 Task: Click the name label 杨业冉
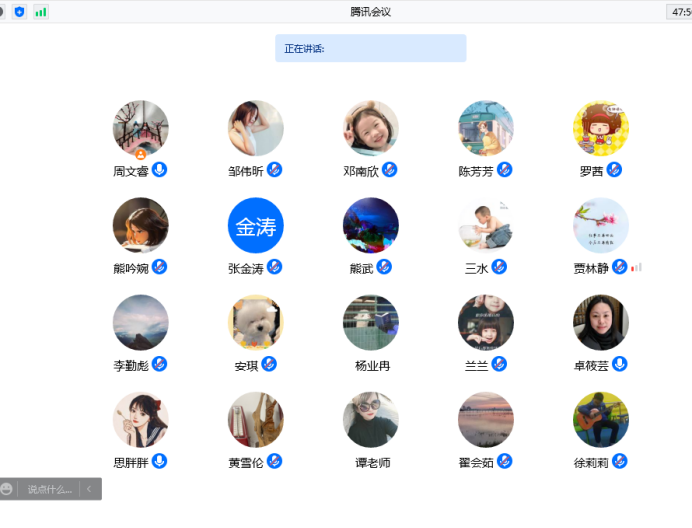(372, 366)
